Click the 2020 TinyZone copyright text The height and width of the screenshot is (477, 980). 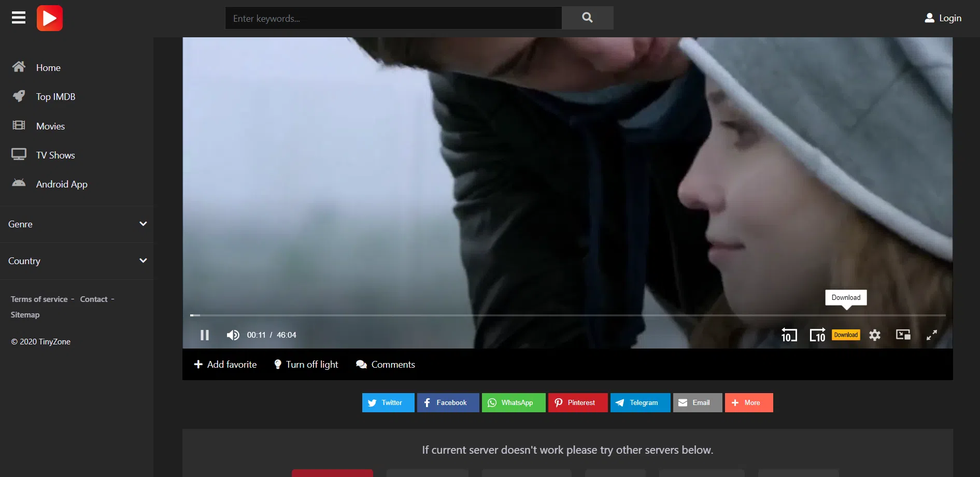[41, 342]
